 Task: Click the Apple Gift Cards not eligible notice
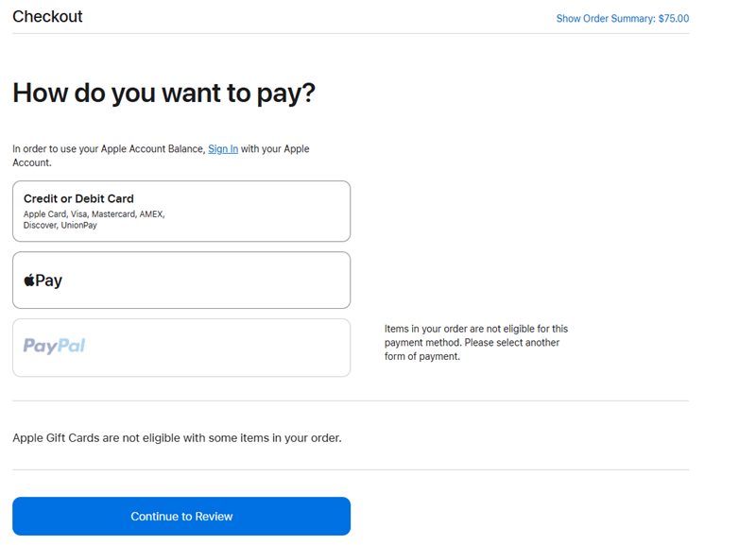[x=177, y=437]
